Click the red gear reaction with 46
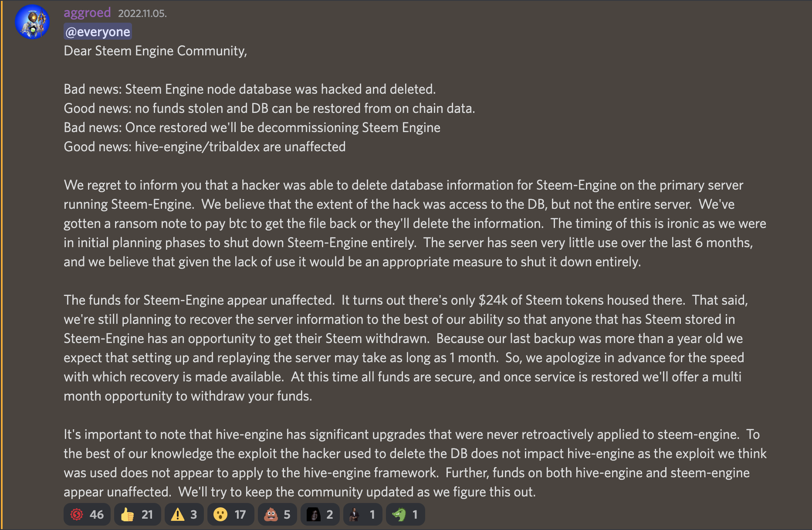 [87, 514]
